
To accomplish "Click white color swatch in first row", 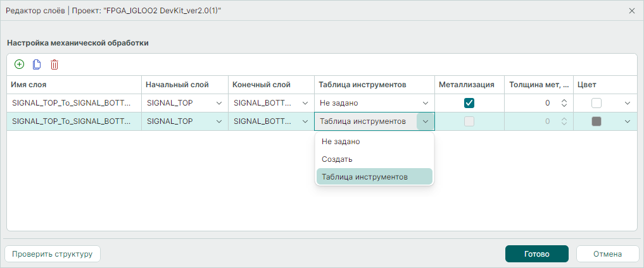I will [597, 103].
